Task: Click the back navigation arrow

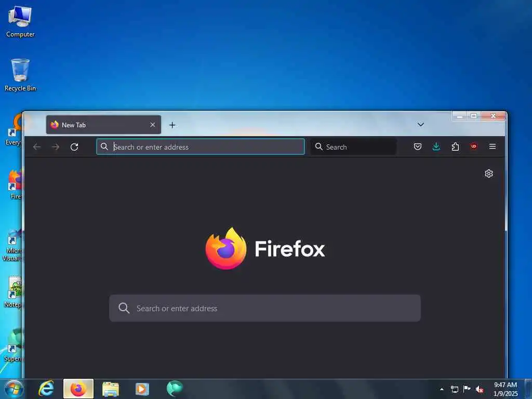Action: (x=37, y=147)
